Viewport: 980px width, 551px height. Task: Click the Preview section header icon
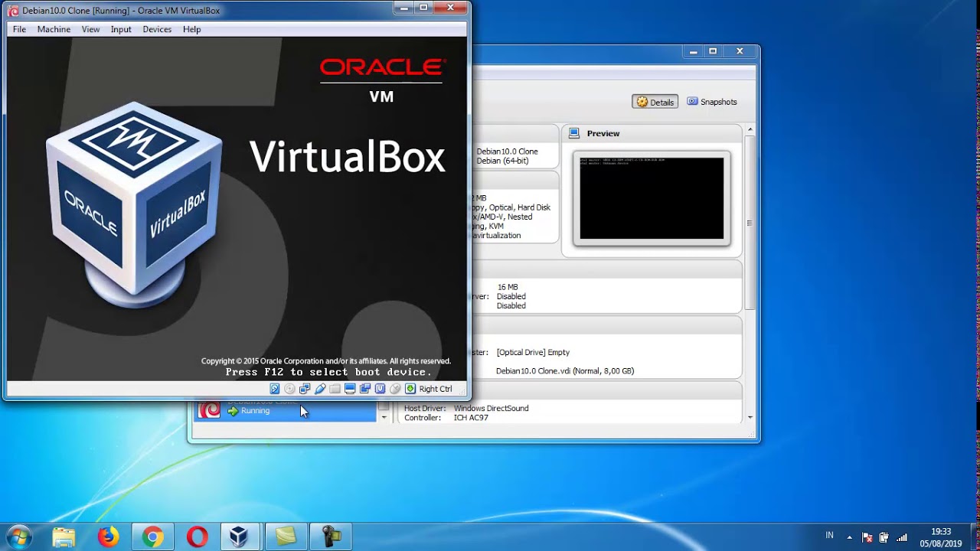pyautogui.click(x=574, y=133)
